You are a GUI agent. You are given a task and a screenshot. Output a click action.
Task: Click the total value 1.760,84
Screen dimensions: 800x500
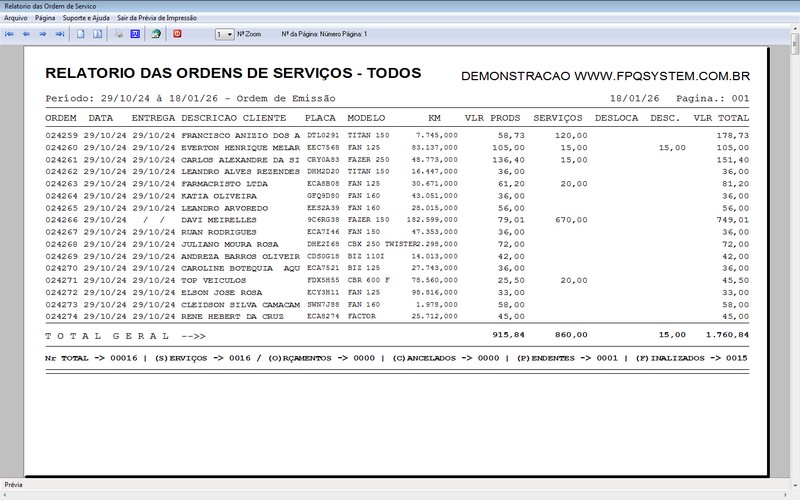pyautogui.click(x=727, y=335)
